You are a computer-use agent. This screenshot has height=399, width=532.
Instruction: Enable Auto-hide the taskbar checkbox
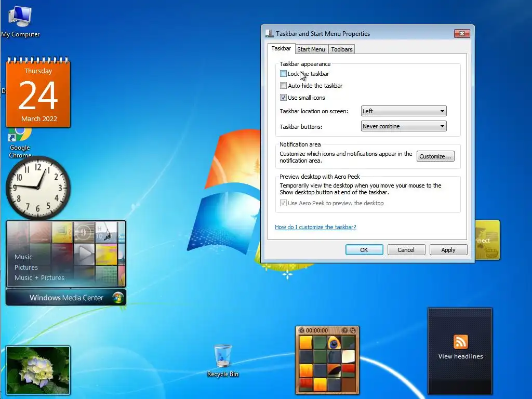click(x=283, y=86)
